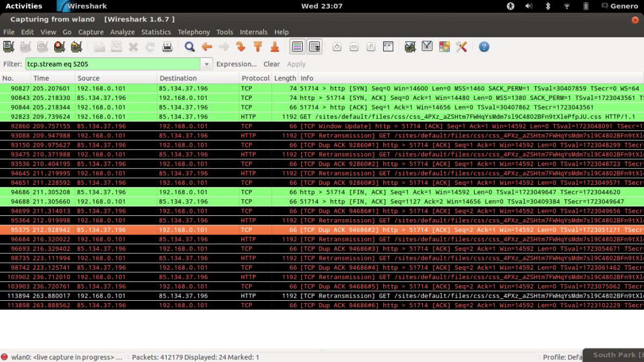Restart the running live capture
The image size is (644, 362).
pyautogui.click(x=76, y=47)
